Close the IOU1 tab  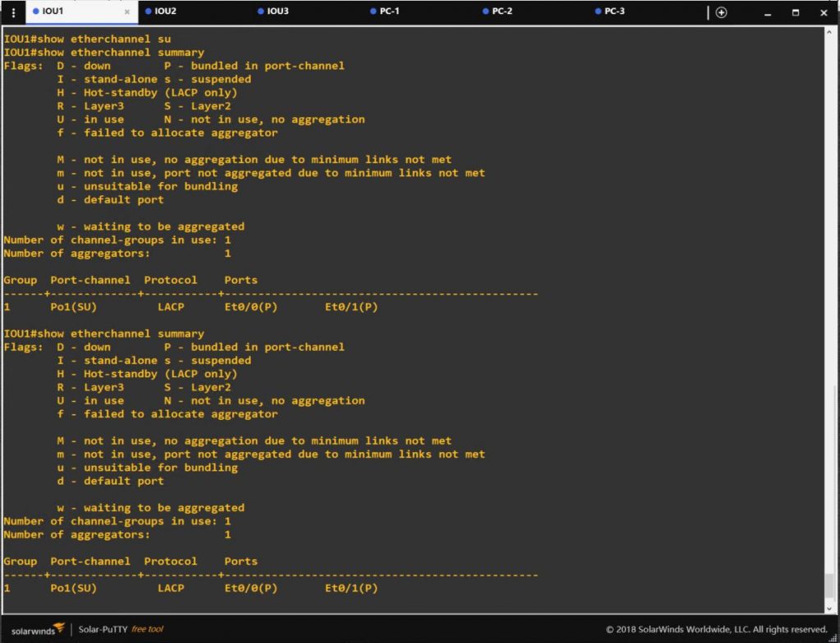(x=127, y=11)
